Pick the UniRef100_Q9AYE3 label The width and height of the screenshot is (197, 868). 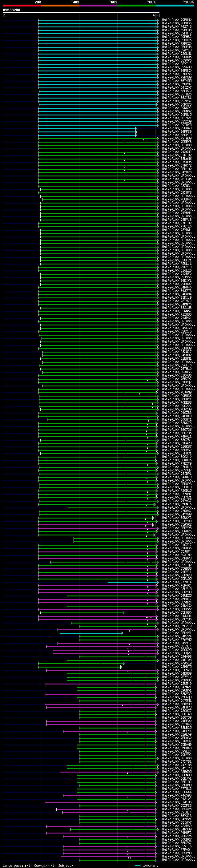coord(177,50)
